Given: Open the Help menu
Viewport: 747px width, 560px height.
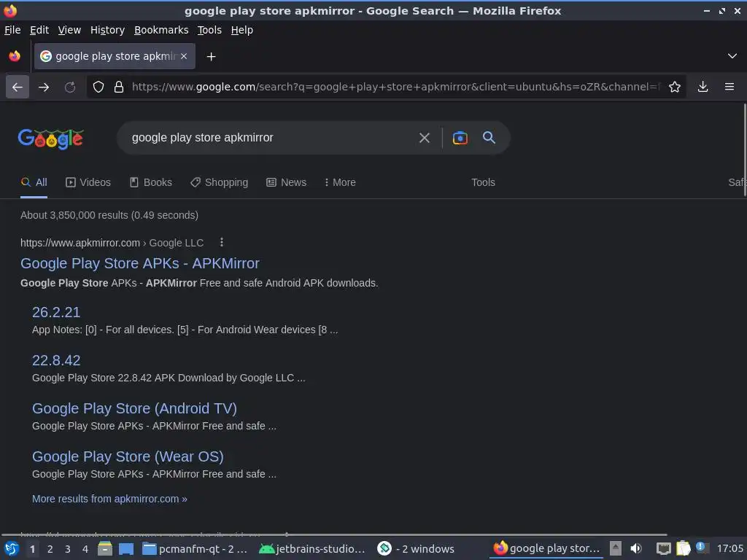Looking at the screenshot, I should click(242, 30).
